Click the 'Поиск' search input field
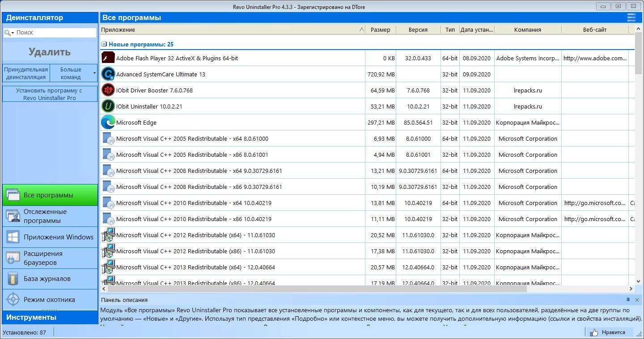Image resolution: width=644 pixels, height=339 pixels. click(x=55, y=33)
